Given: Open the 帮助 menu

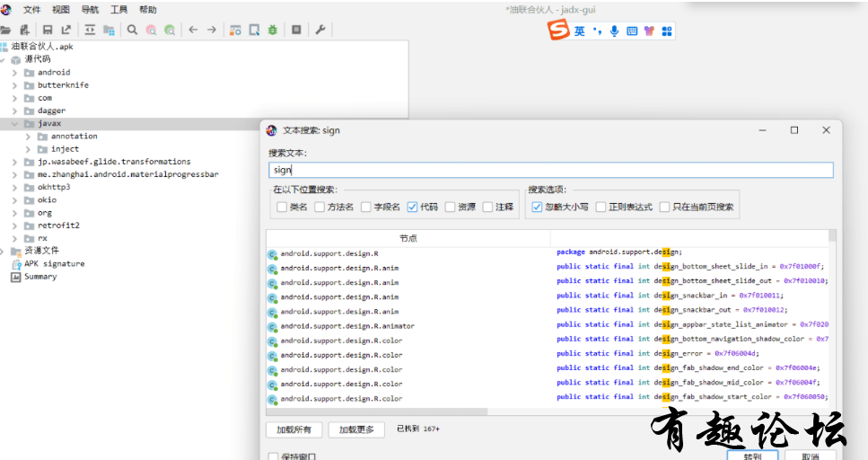Looking at the screenshot, I should (148, 9).
